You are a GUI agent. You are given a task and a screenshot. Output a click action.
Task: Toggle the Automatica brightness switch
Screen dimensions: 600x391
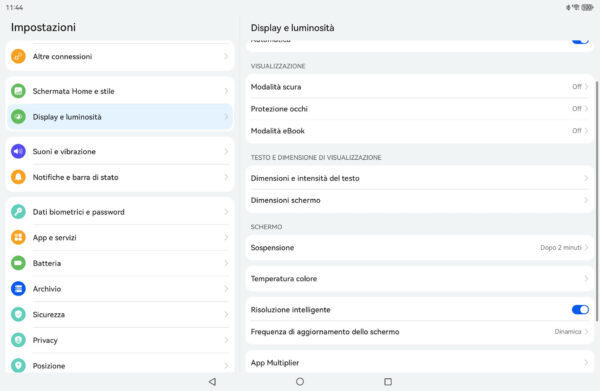580,41
